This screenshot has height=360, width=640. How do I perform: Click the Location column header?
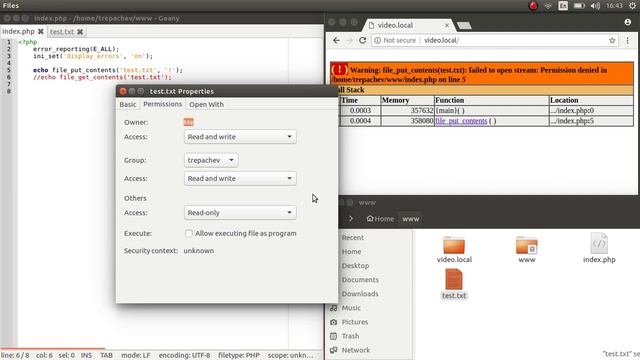[x=591, y=100]
